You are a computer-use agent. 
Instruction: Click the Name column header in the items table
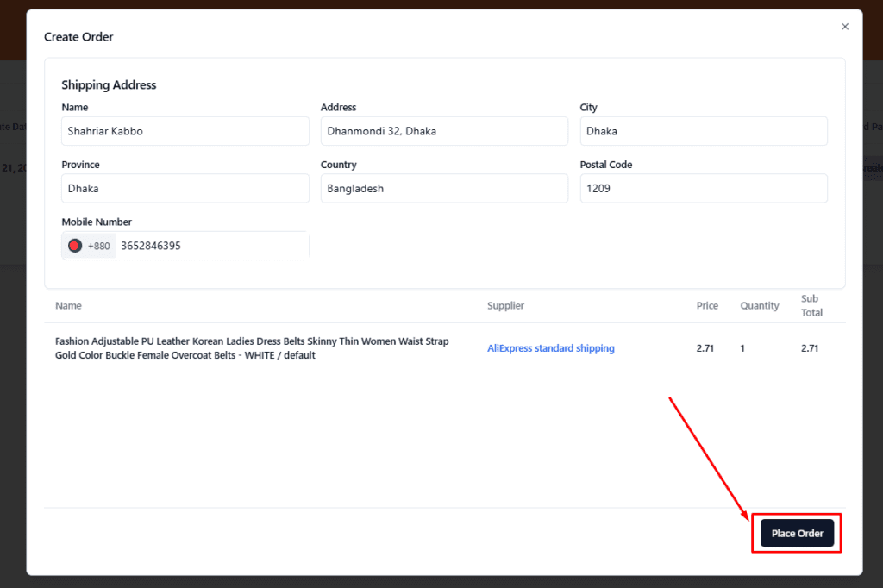[68, 305]
